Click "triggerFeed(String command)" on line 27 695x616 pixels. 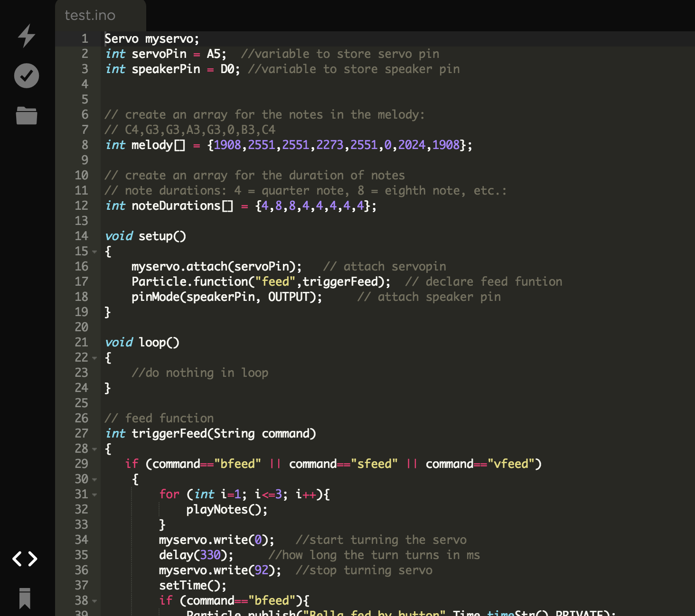click(x=224, y=433)
